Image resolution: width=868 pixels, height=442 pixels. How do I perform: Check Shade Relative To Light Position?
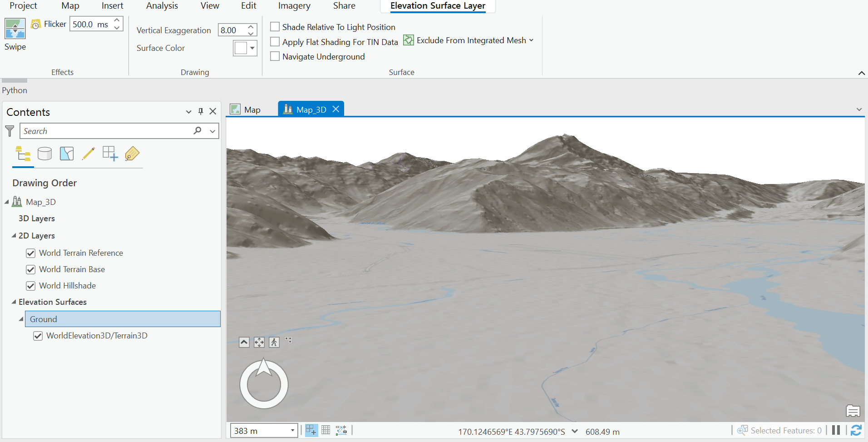pyautogui.click(x=275, y=27)
